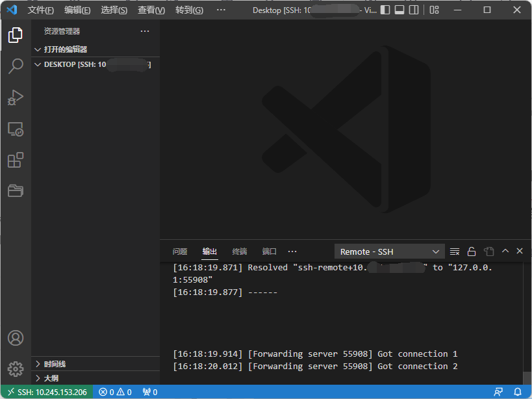Open the 转到(G) menu
The width and height of the screenshot is (532, 399).
tap(189, 10)
